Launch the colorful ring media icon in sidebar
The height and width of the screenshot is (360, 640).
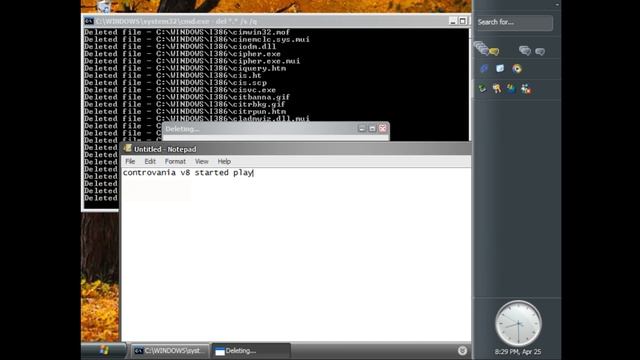click(517, 69)
